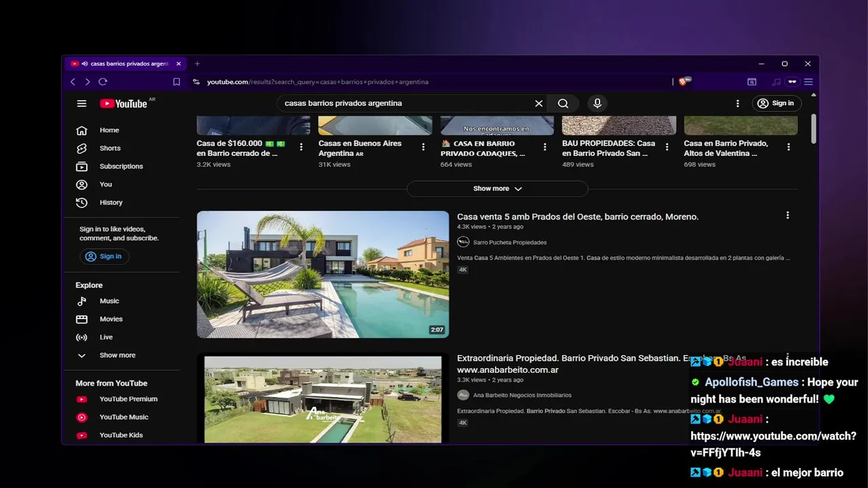Open Casa de $160.000 video title
This screenshot has height=488, width=868.
241,148
